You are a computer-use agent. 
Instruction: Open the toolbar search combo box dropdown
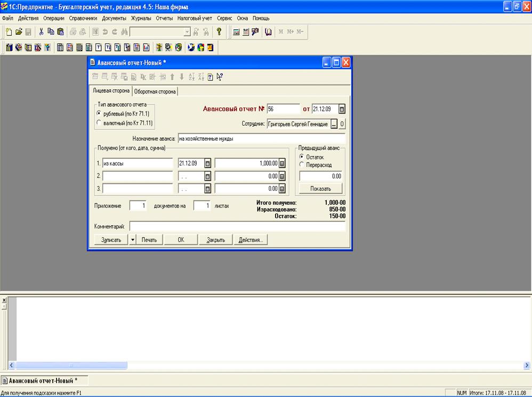pyautogui.click(x=187, y=32)
